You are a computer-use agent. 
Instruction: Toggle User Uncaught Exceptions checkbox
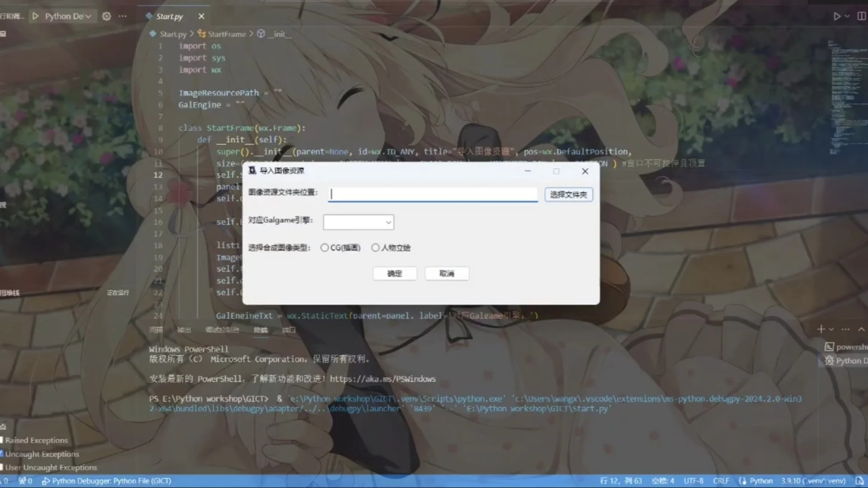pyautogui.click(x=2, y=467)
